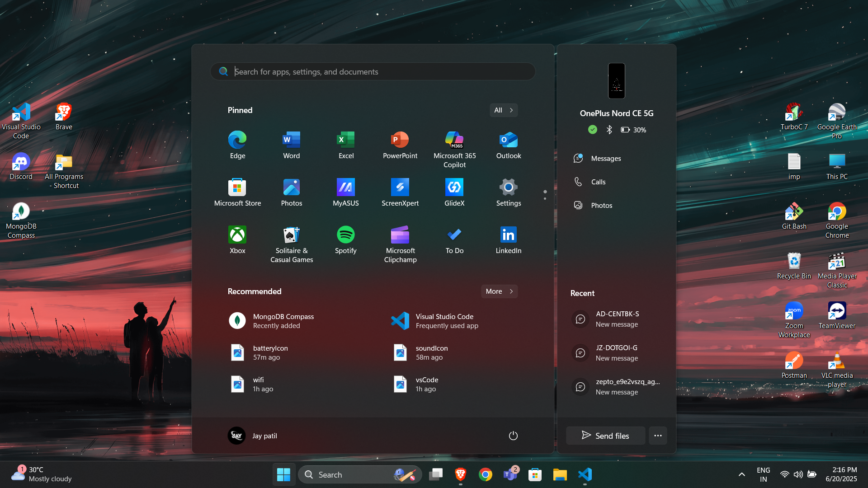This screenshot has height=488, width=868.
Task: Open recent file soundIcon
Action: [454, 352]
